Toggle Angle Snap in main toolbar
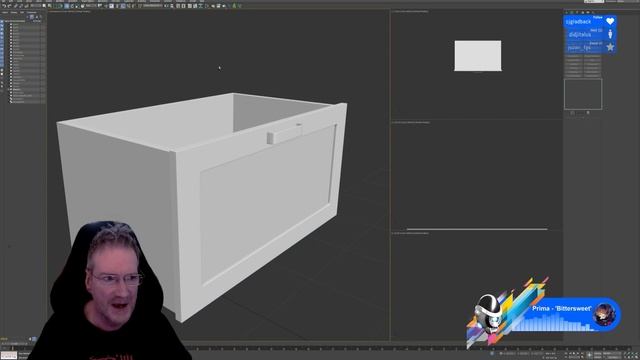This screenshot has width=640, height=360. [x=124, y=6]
